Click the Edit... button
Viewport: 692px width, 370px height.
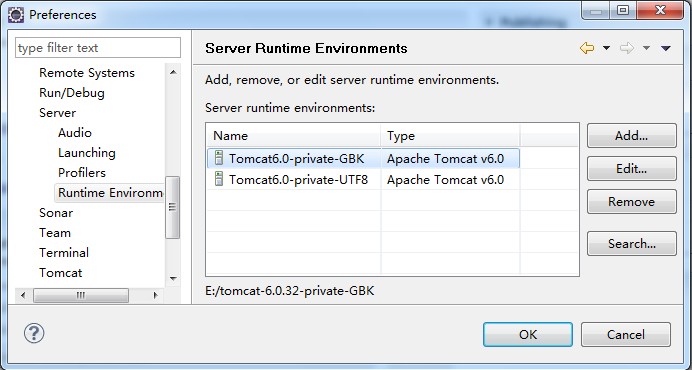632,168
